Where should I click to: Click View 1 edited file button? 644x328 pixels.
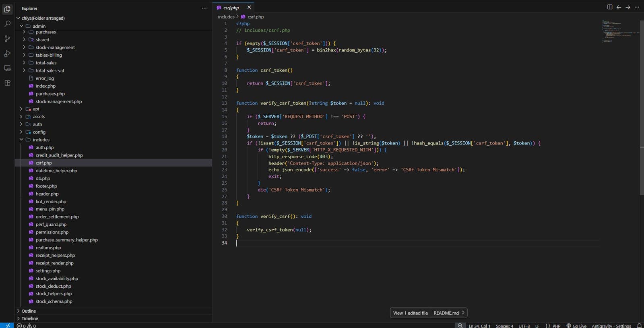tap(410, 313)
